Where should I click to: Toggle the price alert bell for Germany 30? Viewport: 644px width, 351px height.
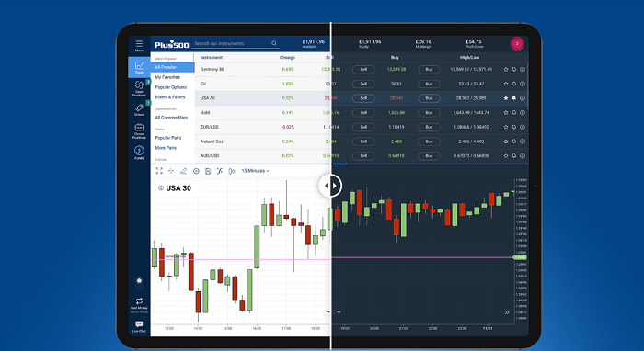point(513,70)
